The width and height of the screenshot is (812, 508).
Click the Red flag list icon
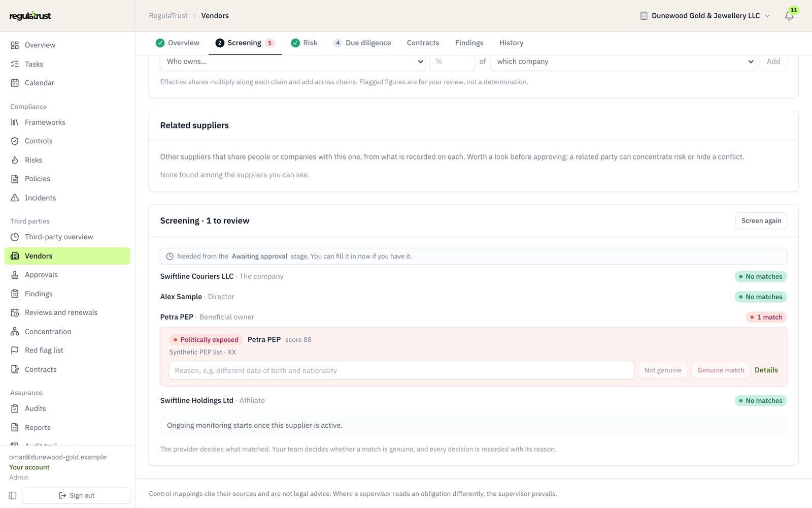(x=15, y=351)
